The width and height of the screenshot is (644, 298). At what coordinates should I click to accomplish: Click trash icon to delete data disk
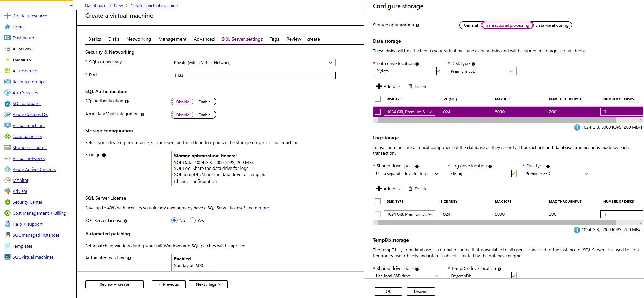[410, 87]
